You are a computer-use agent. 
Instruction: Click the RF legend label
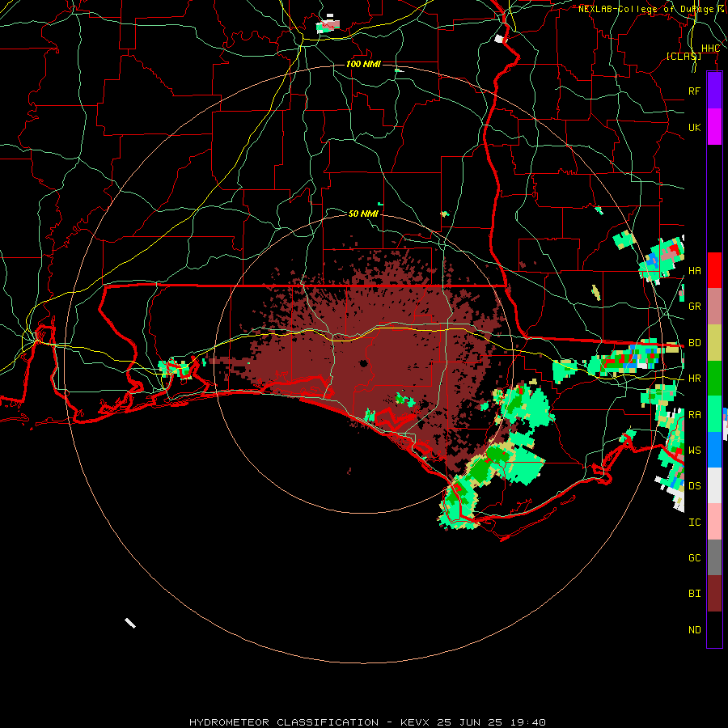pyautogui.click(x=694, y=91)
